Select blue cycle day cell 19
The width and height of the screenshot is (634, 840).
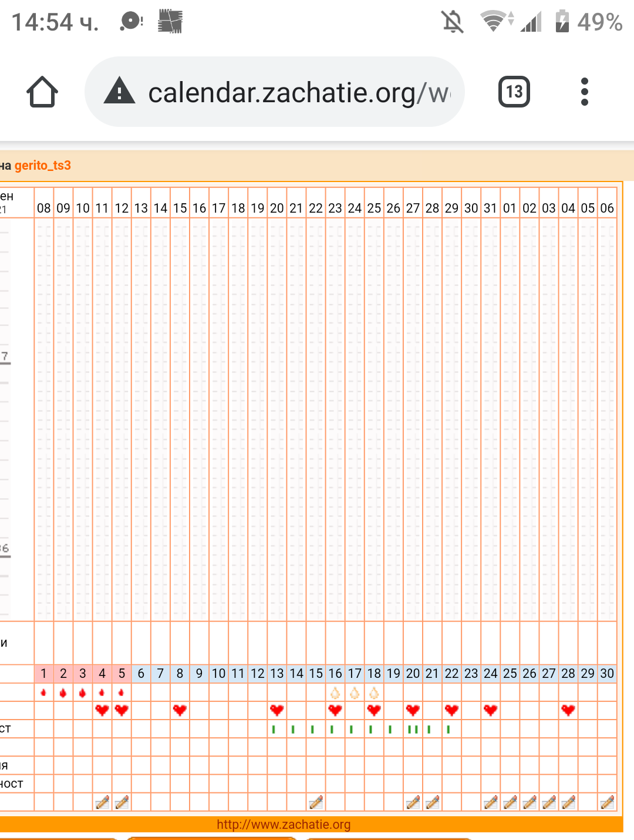click(x=393, y=674)
